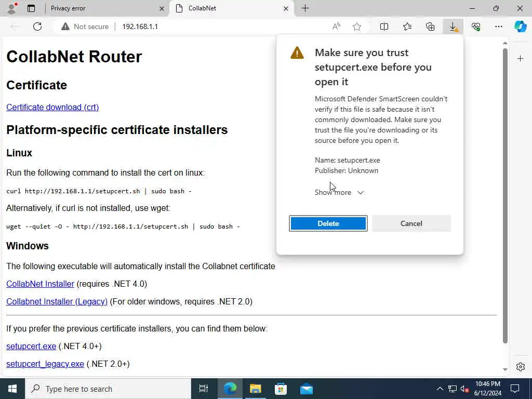Click the Edge icon on the taskbar

tap(230, 389)
